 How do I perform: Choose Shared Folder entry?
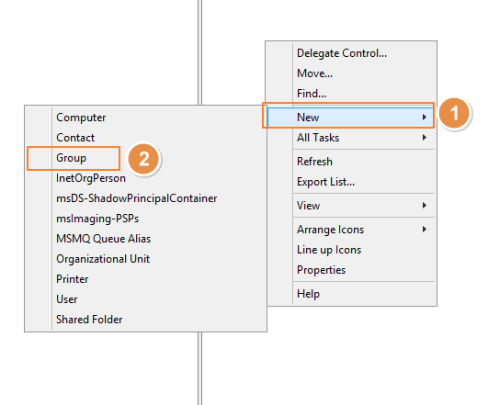[x=89, y=319]
